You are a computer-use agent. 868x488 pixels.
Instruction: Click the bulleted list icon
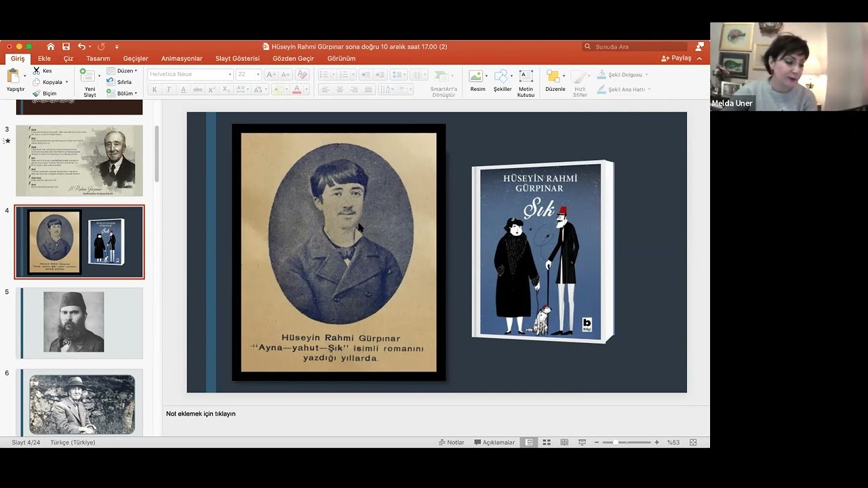click(x=323, y=75)
